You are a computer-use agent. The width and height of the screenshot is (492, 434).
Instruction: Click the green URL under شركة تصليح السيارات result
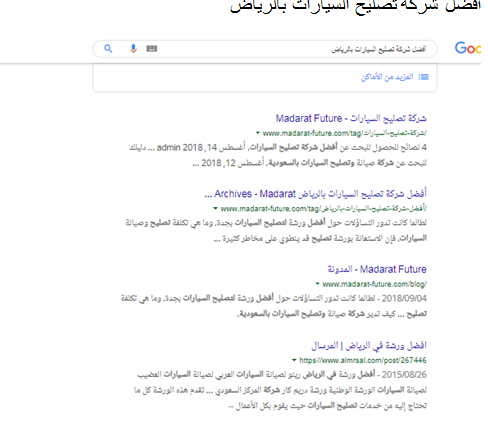point(344,133)
